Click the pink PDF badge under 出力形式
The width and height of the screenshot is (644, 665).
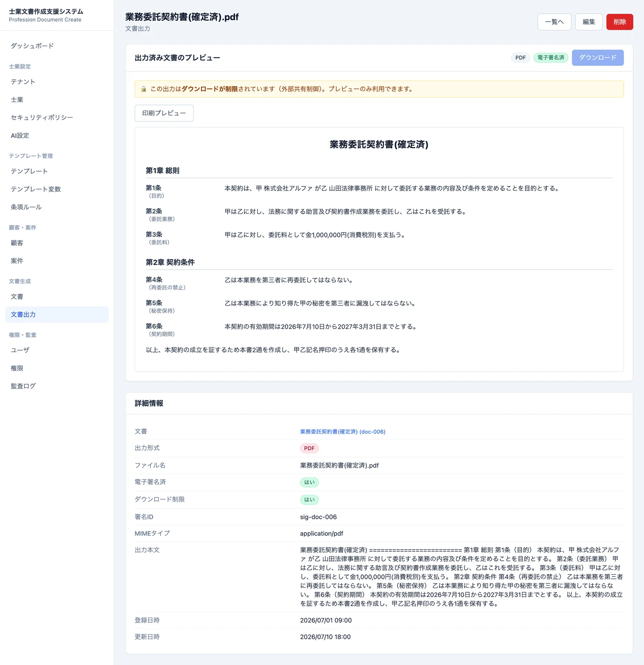309,448
